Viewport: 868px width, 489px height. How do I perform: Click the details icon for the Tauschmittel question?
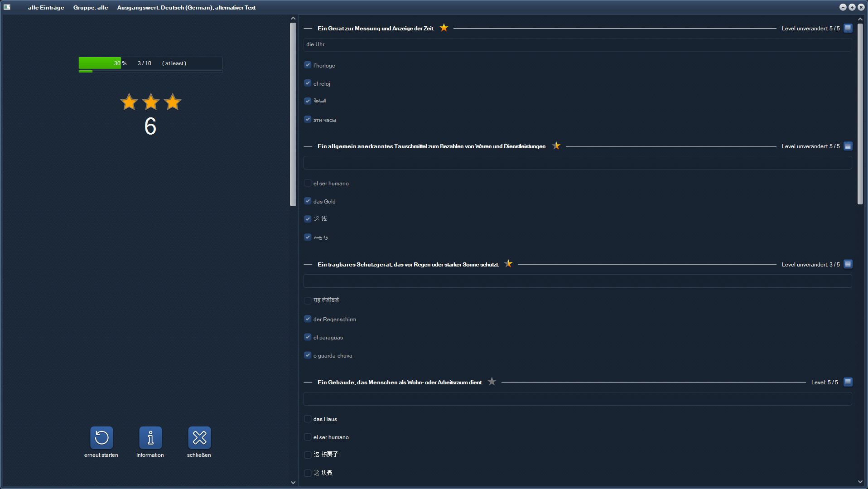click(x=848, y=146)
